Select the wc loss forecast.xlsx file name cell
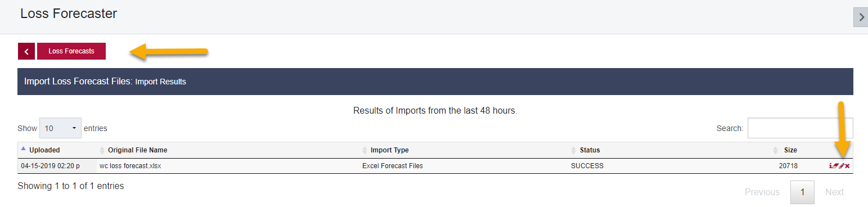The width and height of the screenshot is (868, 207). click(x=131, y=166)
